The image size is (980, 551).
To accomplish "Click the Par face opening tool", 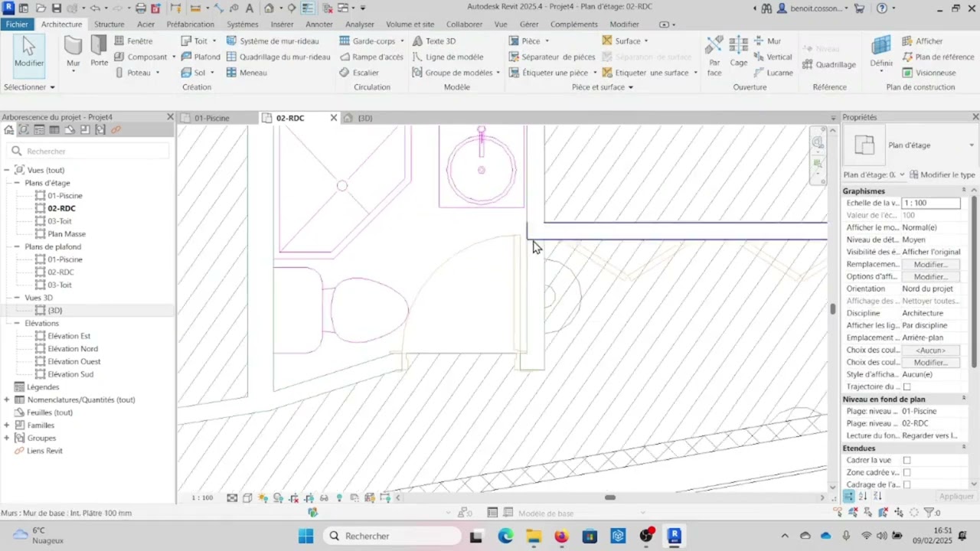I will (714, 56).
